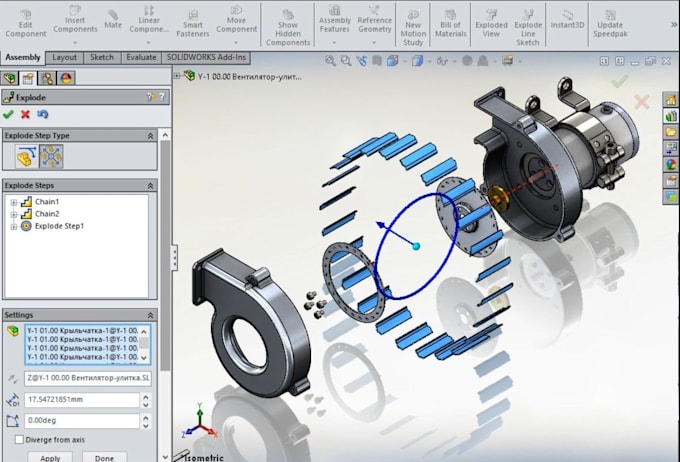Select Radial step explode type
680x462 pixels.
point(51,156)
